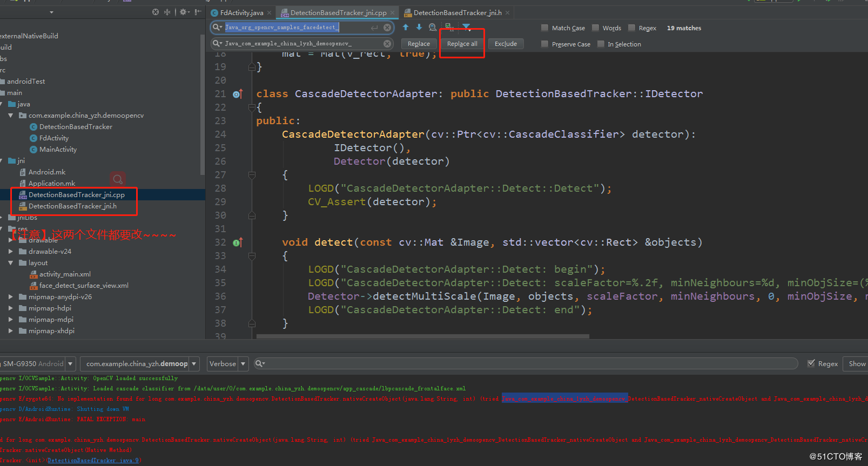Clear the search field text
The width and height of the screenshot is (868, 466).
pyautogui.click(x=387, y=27)
